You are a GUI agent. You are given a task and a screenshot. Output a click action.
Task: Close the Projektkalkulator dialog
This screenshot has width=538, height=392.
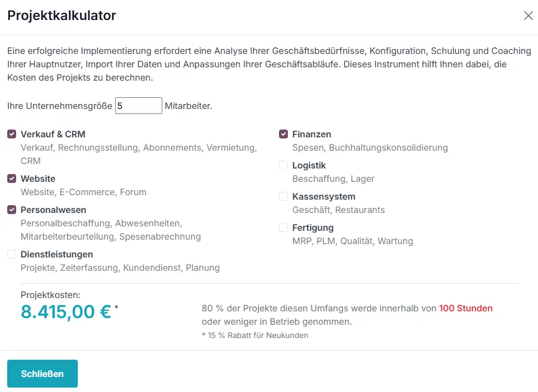[x=528, y=16]
